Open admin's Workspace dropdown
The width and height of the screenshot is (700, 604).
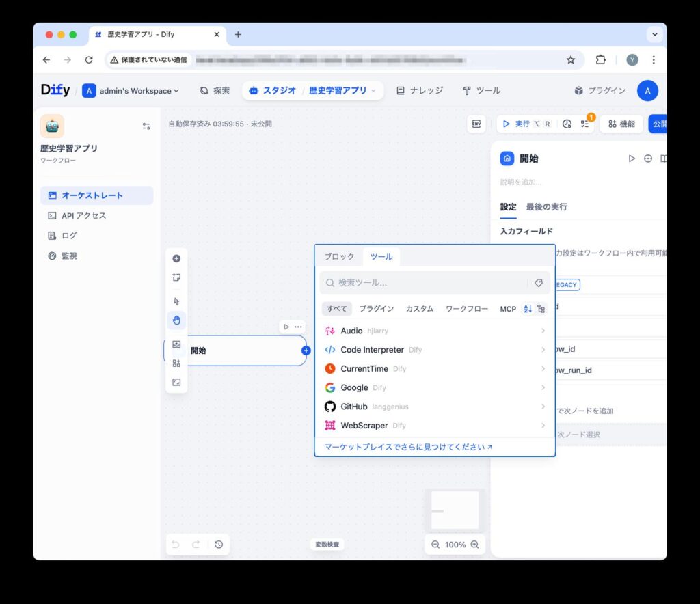coord(132,91)
